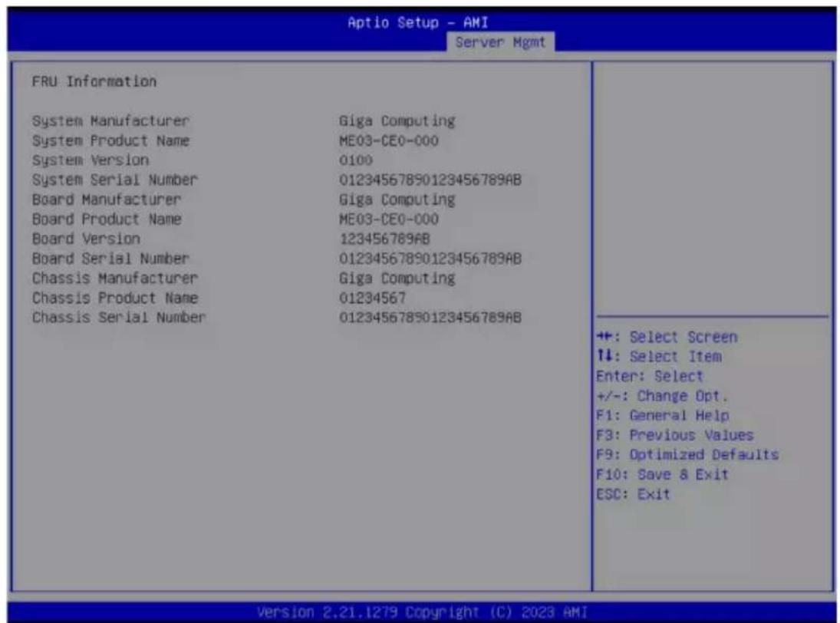Image resolution: width=840 pixels, height=623 pixels.
Task: Click Chassis Manufacturer value Giga Computing
Action: (397, 279)
